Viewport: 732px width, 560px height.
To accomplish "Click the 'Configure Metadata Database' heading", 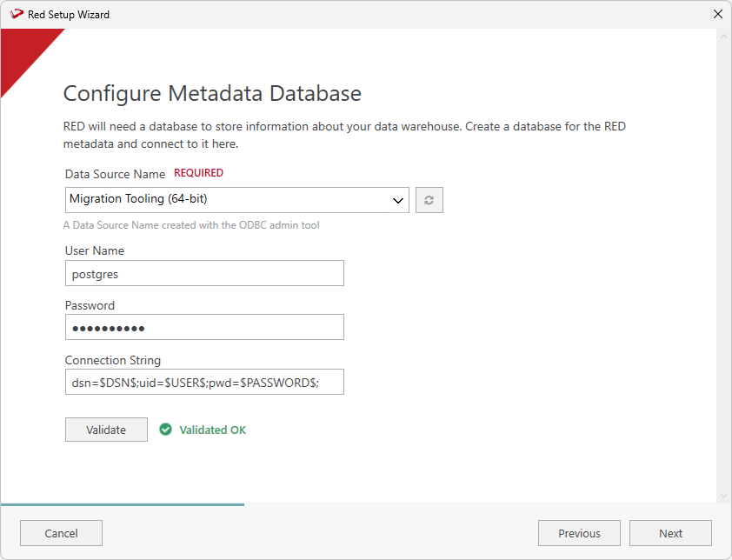I will (212, 93).
